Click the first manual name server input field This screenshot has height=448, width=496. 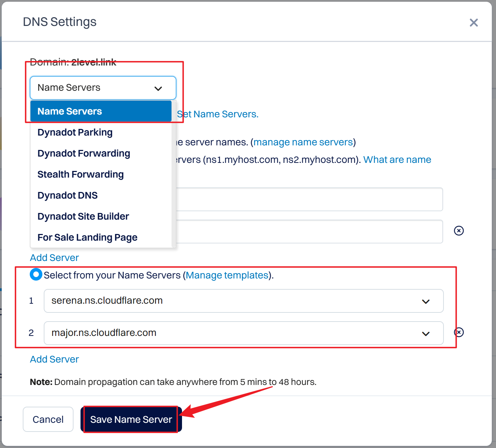pyautogui.click(x=308, y=199)
